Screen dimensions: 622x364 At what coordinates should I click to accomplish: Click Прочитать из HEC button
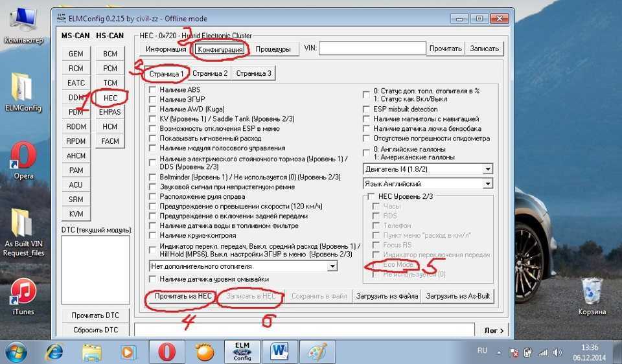click(183, 296)
